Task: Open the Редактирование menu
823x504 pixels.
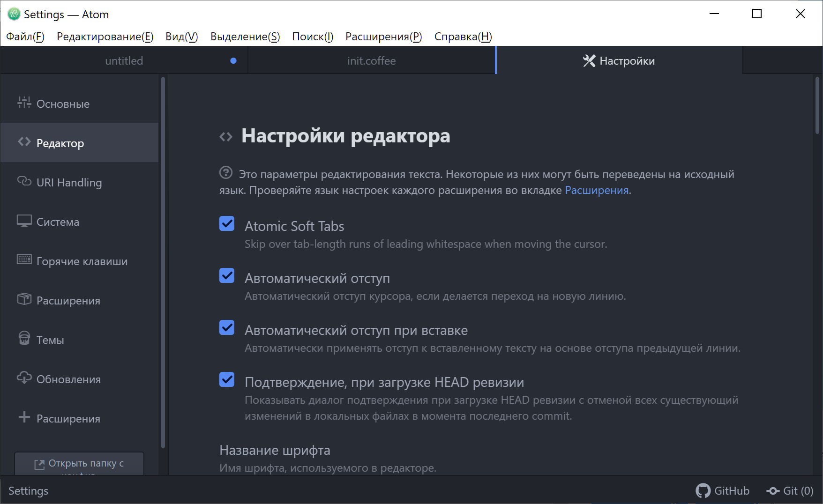Action: [x=105, y=37]
